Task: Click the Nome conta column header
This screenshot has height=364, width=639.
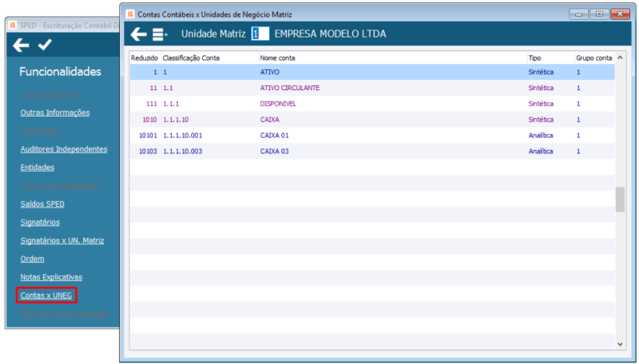Action: 393,58
